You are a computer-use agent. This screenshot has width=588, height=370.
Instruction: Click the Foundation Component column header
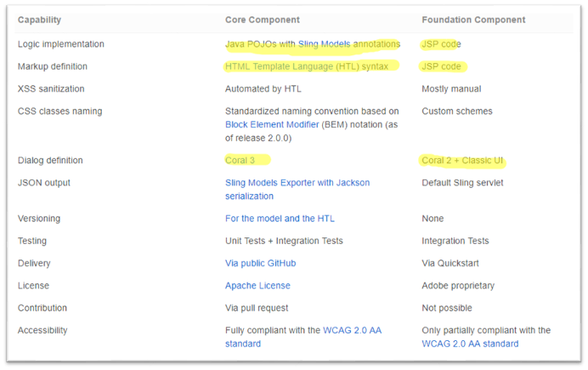(x=473, y=20)
